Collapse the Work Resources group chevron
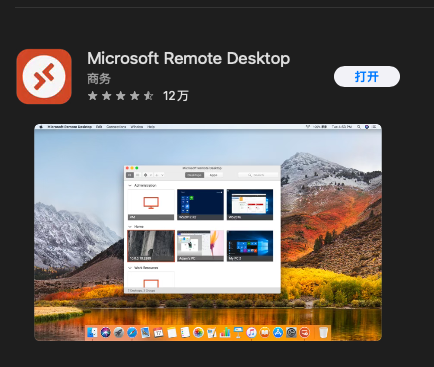 click(130, 268)
